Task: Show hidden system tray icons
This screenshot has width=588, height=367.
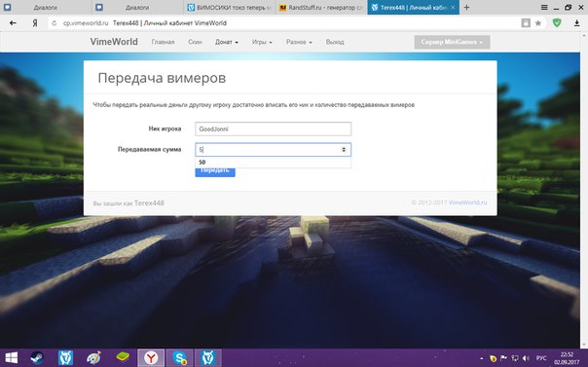Action: 482,358
